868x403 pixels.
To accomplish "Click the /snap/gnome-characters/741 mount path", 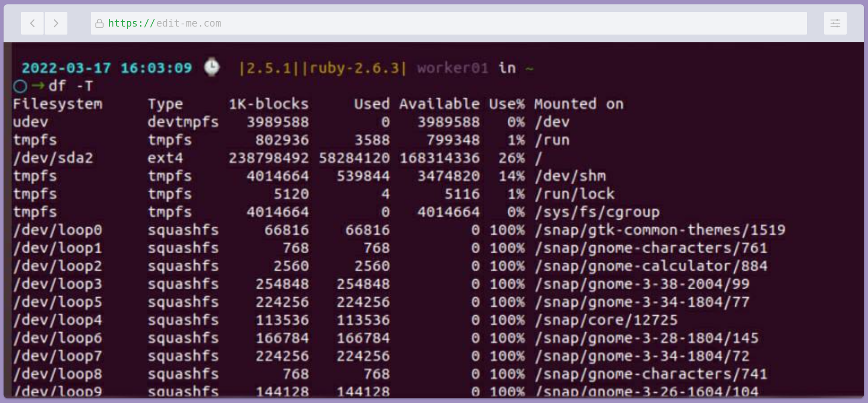I will click(x=651, y=374).
